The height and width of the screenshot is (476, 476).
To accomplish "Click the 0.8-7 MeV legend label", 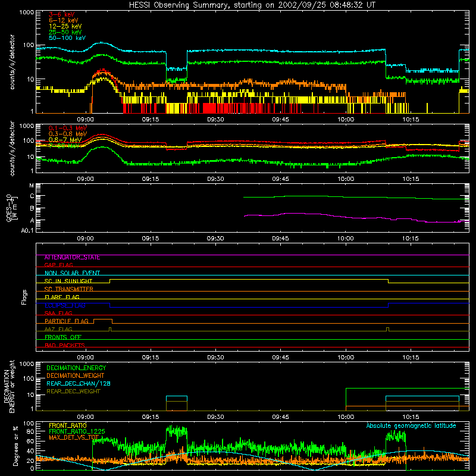I will (65, 140).
